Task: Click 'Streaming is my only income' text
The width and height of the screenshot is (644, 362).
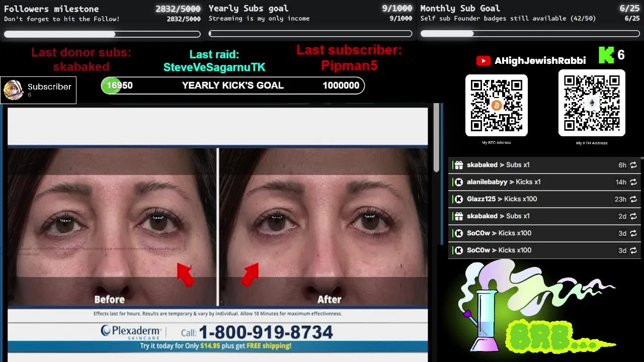Action: (259, 19)
